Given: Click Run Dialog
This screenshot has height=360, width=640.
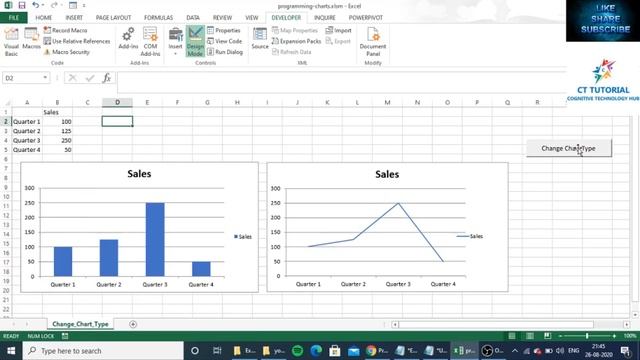Looking at the screenshot, I should [225, 52].
